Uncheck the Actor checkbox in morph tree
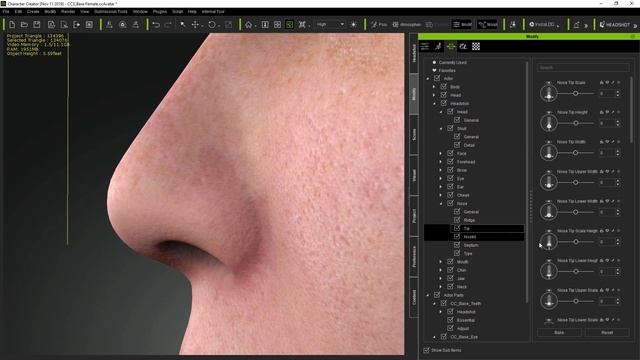The image size is (640, 360). point(437,78)
